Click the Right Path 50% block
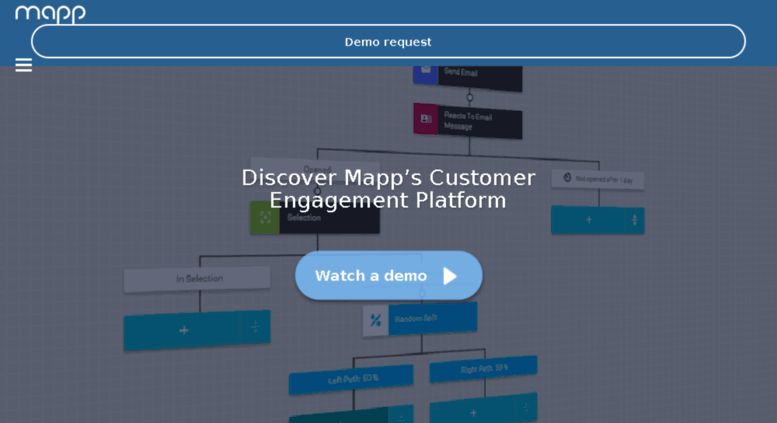Viewport: 777px width, 423px height. click(483, 369)
